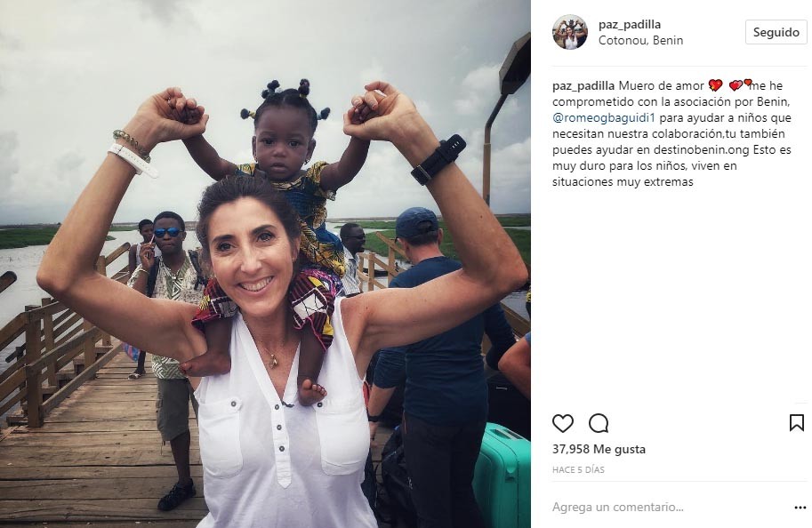The width and height of the screenshot is (812, 528).
Task: Open the paz_padilla username beside the avatar
Action: [629, 24]
